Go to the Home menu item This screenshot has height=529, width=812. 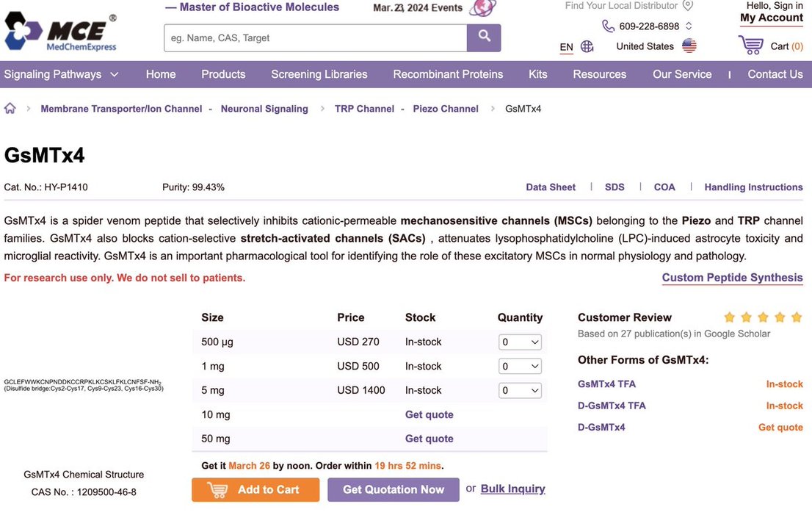[161, 74]
